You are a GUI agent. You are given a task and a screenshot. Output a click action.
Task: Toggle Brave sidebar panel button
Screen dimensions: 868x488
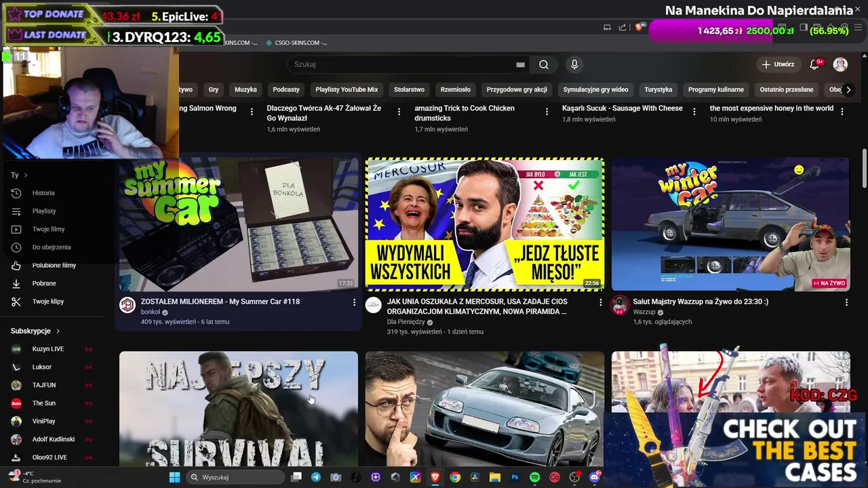click(803, 27)
